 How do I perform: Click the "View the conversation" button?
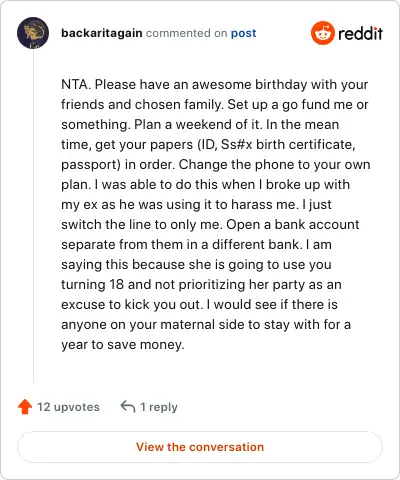(200, 447)
